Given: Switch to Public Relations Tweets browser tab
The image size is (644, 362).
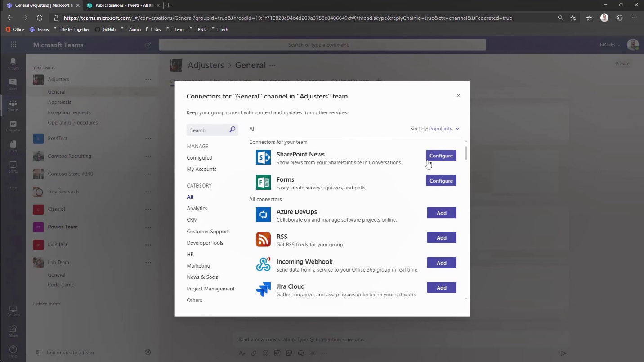Looking at the screenshot, I should click(x=122, y=5).
